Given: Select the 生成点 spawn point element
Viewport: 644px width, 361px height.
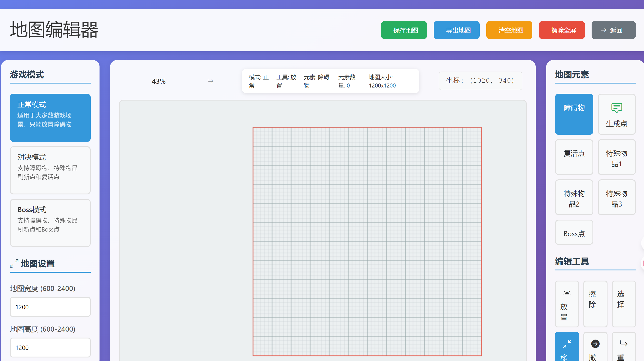Looking at the screenshot, I should tap(616, 114).
